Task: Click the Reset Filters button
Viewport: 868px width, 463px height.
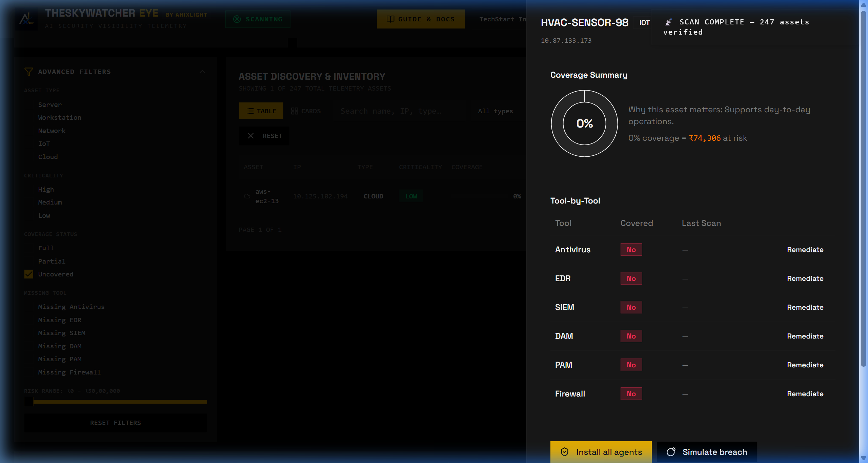Action: tap(116, 423)
